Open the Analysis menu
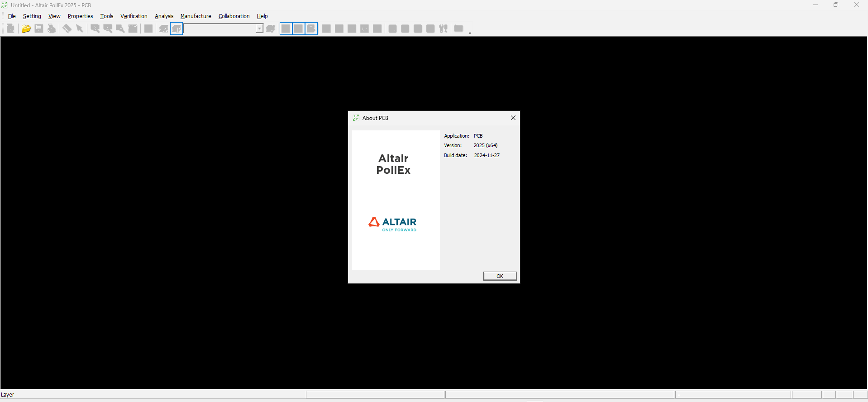 (x=164, y=16)
